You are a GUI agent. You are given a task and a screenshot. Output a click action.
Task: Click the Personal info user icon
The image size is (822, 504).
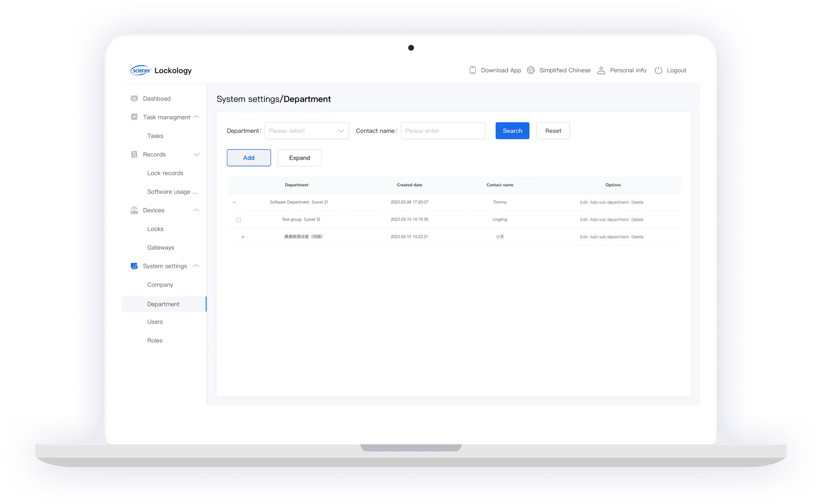[601, 70]
